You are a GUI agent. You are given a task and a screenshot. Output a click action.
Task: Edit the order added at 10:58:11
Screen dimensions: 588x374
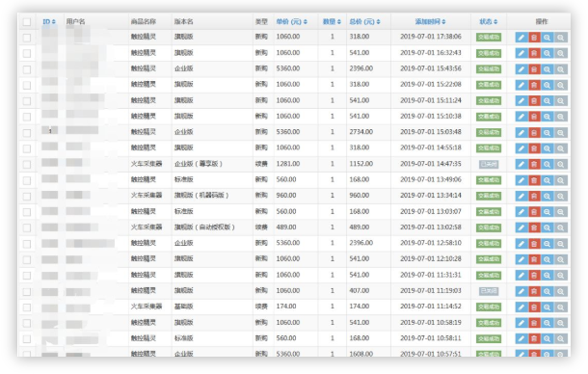pos(521,338)
